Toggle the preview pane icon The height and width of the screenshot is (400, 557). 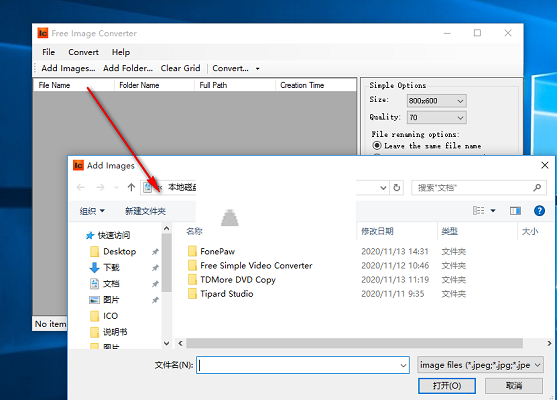515,211
